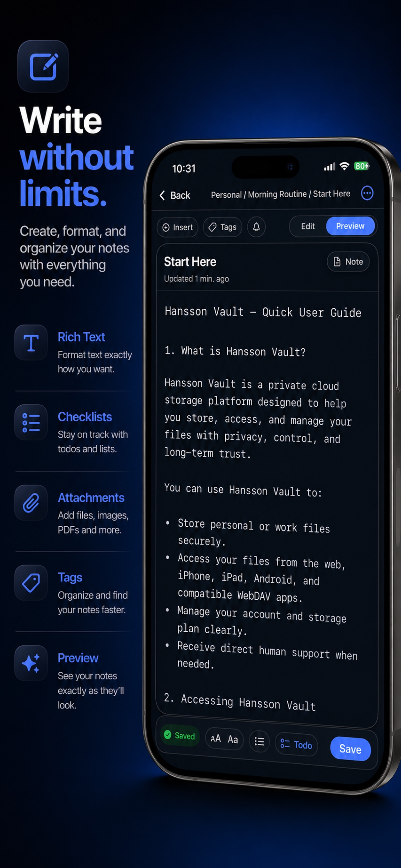Switch to the Preview tab
Viewport: 401px width, 868px height.
pos(350,226)
